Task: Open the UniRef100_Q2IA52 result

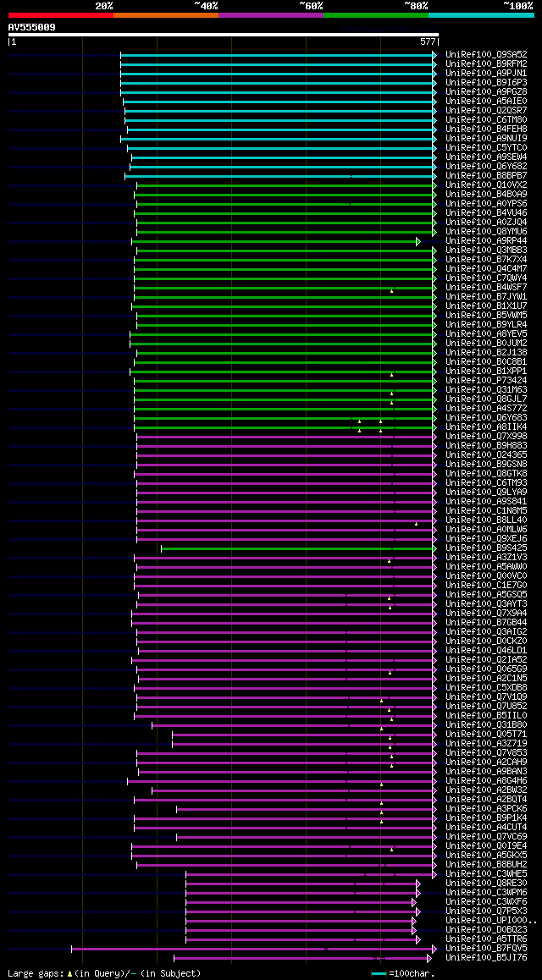Action: (486, 660)
